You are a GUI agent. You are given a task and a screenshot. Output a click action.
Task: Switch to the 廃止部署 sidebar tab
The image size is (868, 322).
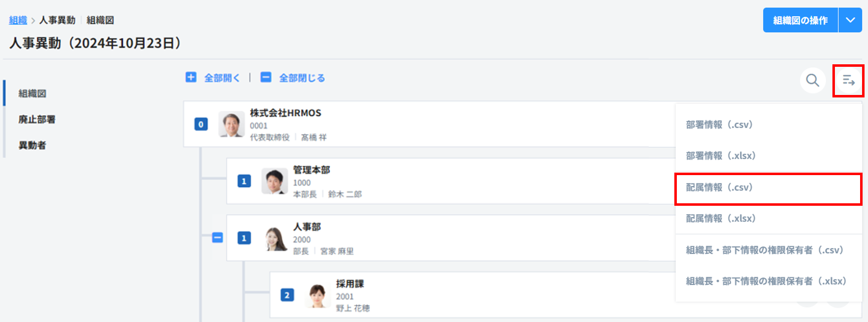point(37,119)
